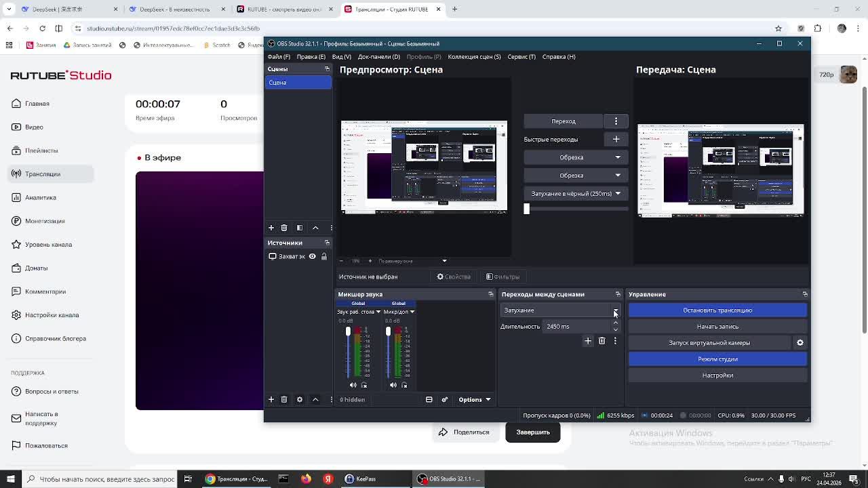Image resolution: width=868 pixels, height=488 pixels.
Task: Open the mixer Options dropdown
Action: [474, 400]
